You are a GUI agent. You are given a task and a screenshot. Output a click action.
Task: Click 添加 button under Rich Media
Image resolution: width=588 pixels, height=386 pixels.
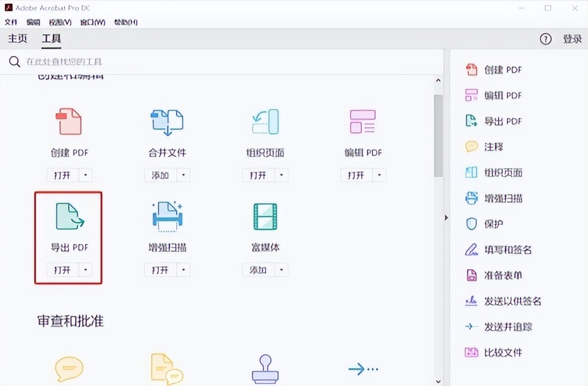[258, 270]
